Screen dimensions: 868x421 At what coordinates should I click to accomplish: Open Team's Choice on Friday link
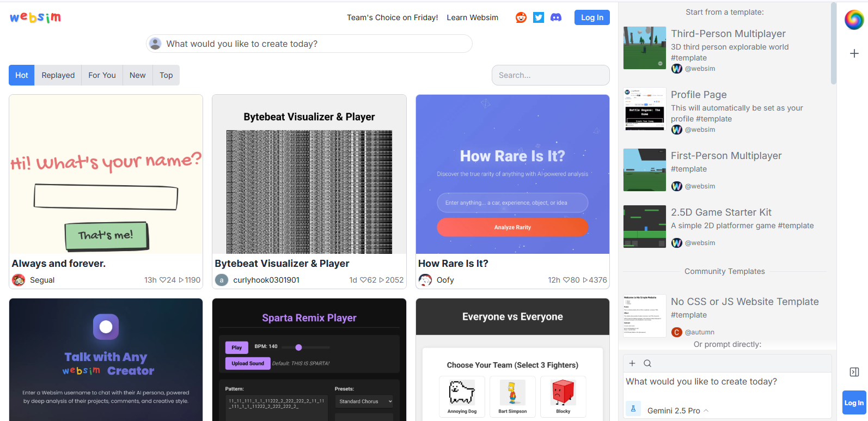[393, 17]
